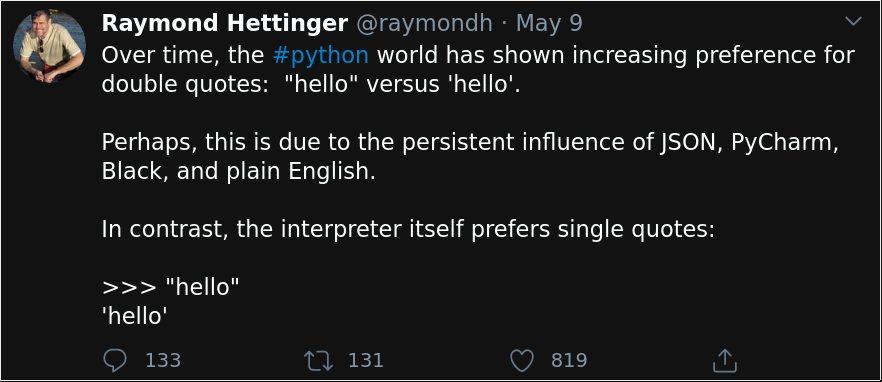Click the 133 replies count
Screen dimensions: 882x382
tap(163, 360)
